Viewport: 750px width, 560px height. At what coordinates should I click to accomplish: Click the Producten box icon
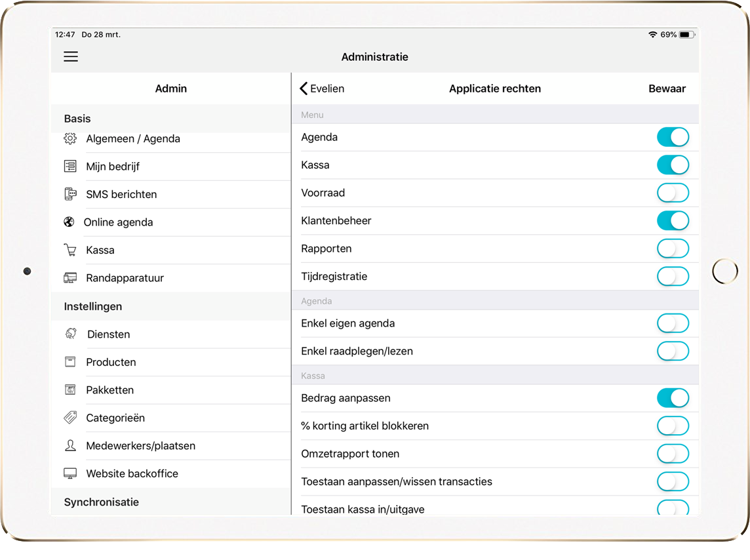coord(70,361)
